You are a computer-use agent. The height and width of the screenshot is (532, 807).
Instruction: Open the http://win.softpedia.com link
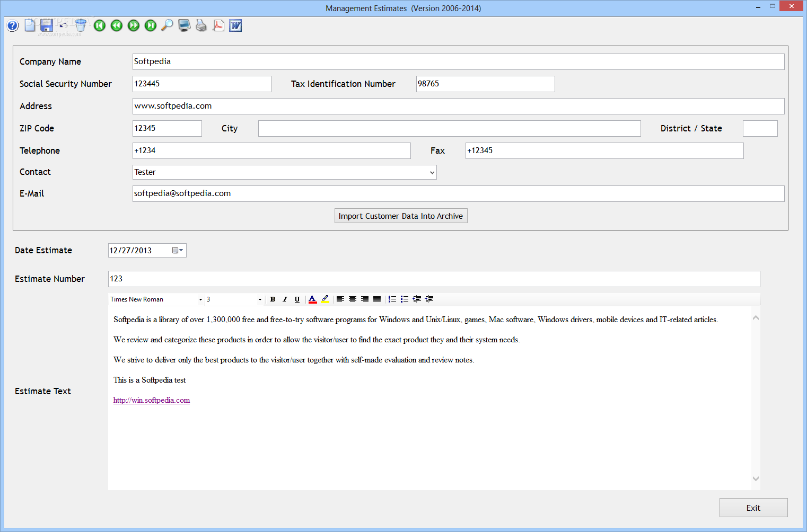(152, 400)
